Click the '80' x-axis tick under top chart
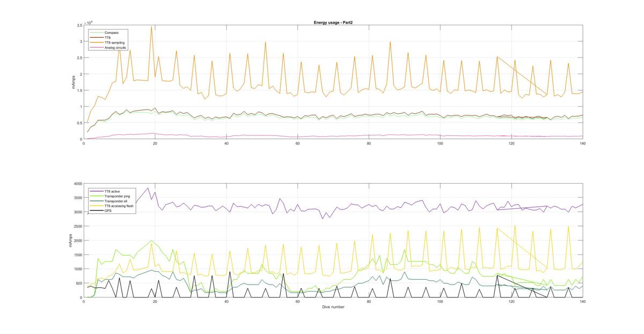The image size is (644, 334). click(369, 143)
